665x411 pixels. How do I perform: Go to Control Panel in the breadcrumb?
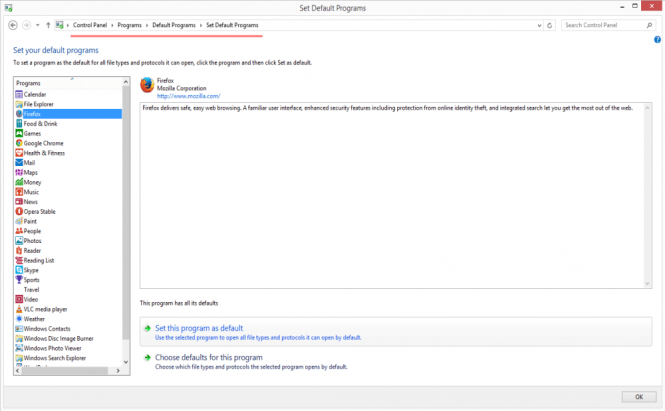coord(92,24)
